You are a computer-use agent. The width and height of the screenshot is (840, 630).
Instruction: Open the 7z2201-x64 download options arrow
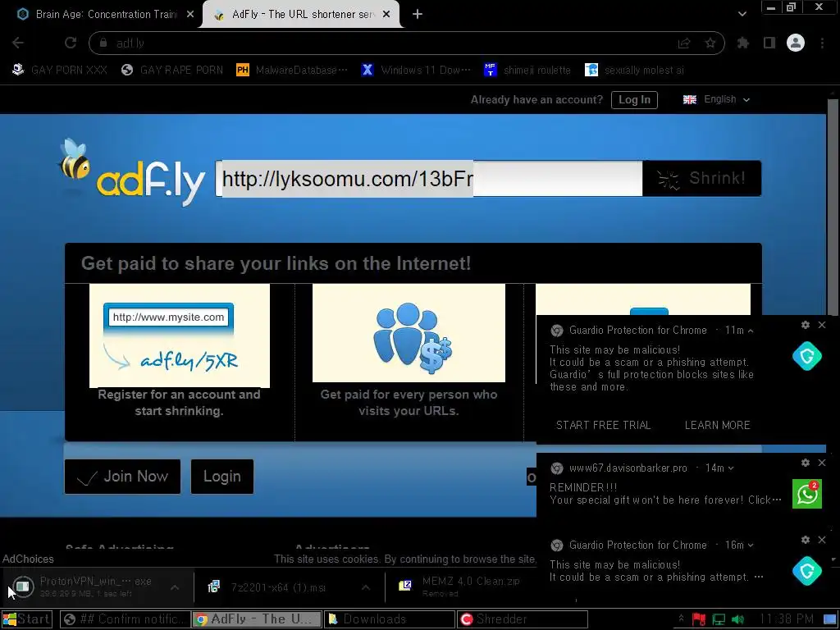[x=365, y=587]
